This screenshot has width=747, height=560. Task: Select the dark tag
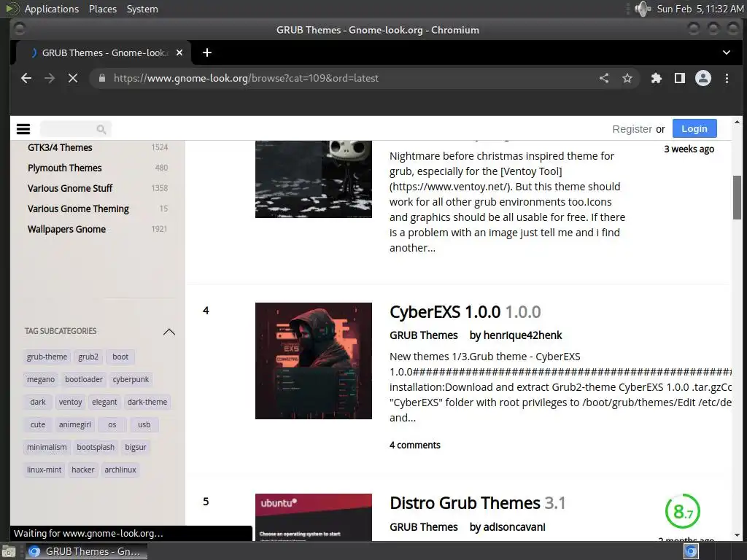[38, 402]
